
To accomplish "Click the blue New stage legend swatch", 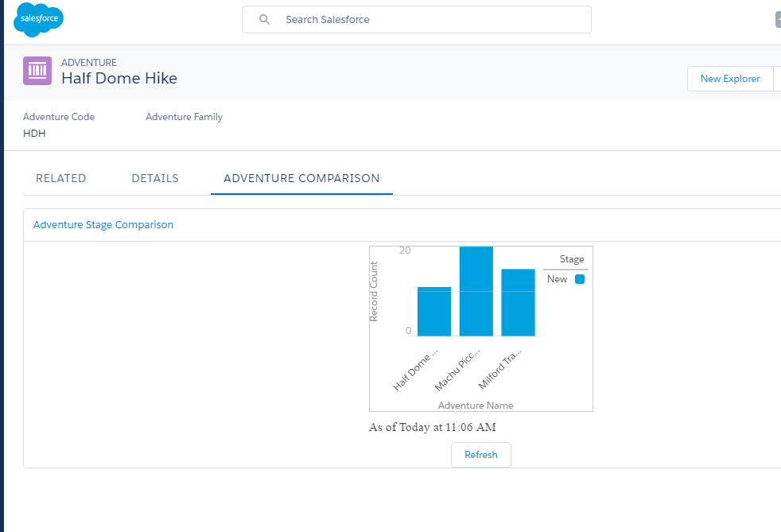I will (x=580, y=279).
